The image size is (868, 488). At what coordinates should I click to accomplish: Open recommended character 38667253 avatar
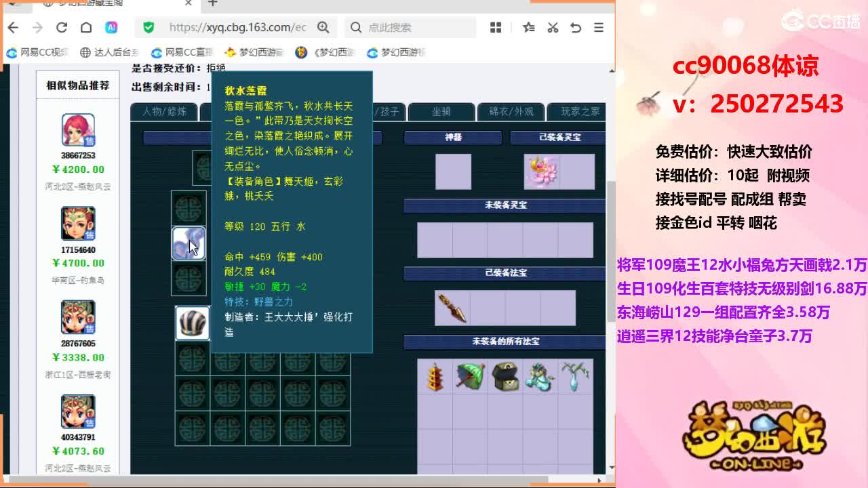[78, 130]
